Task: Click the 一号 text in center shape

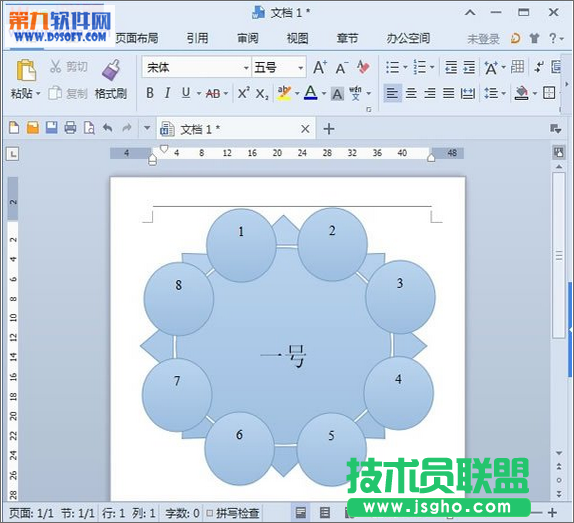Action: (283, 355)
